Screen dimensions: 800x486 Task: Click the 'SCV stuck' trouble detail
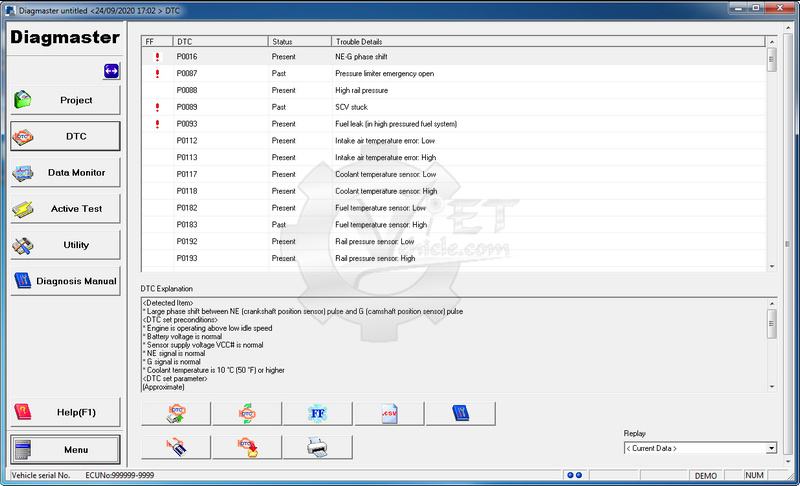click(x=351, y=107)
